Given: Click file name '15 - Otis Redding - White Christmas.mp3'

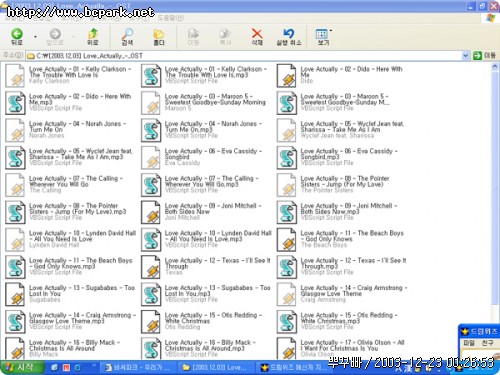Looking at the screenshot, I should click(x=349, y=318).
